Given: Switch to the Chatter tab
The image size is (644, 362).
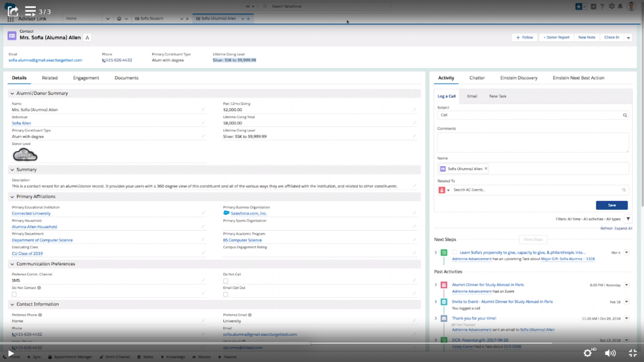Looking at the screenshot, I should pyautogui.click(x=477, y=78).
